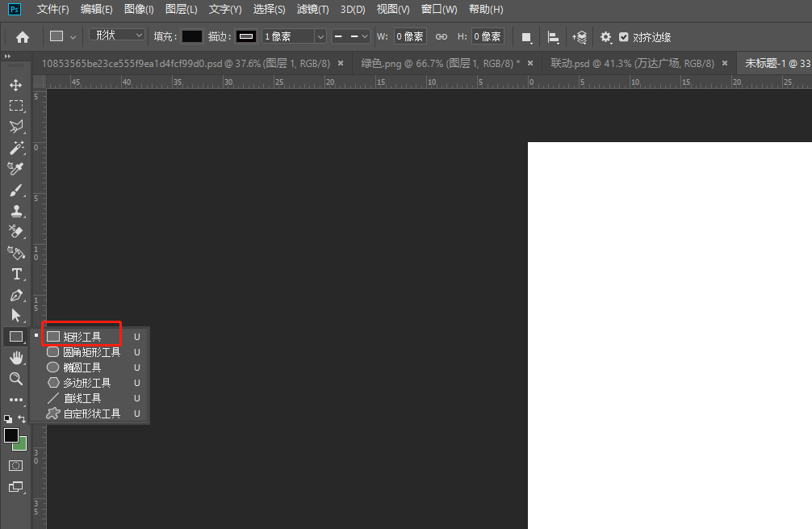Viewport: 812px width, 529px height.
Task: Select the Eyedropper tool
Action: pos(16,168)
